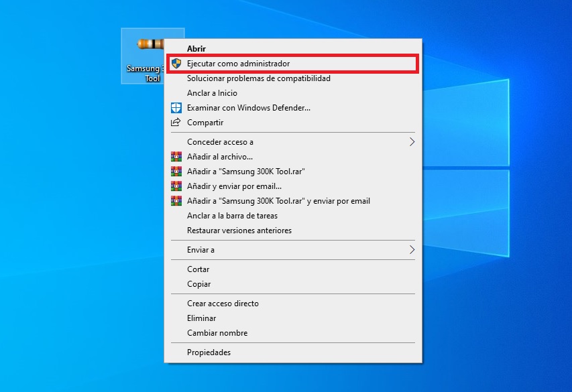
Task: Choose Cortar from the context menu
Action: [x=293, y=269]
